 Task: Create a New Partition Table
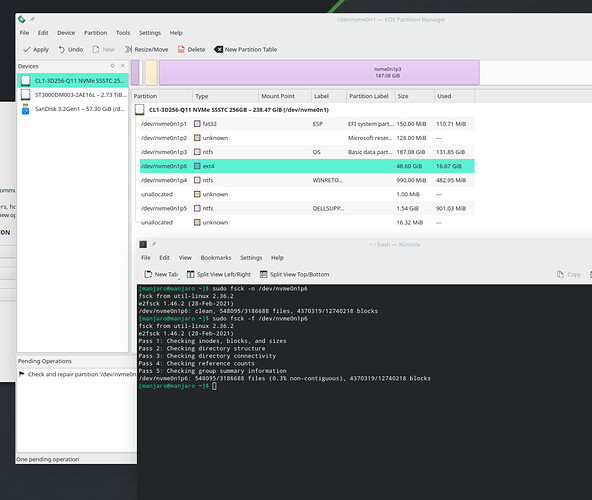coord(245,49)
